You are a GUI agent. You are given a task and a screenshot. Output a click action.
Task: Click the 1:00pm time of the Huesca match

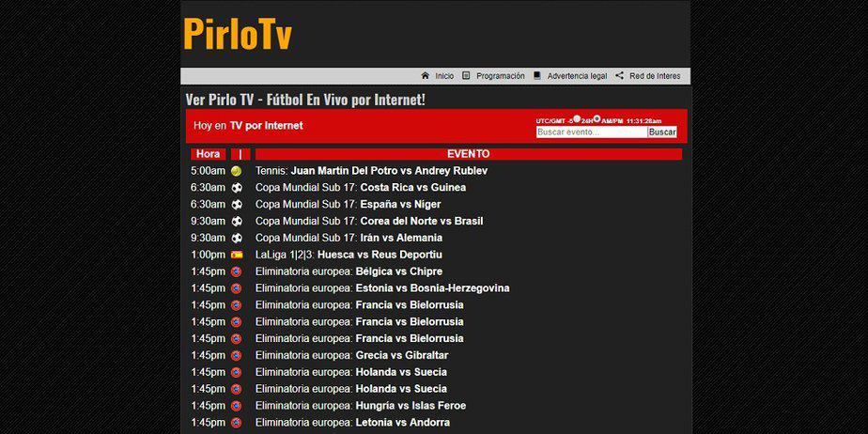coord(209,255)
